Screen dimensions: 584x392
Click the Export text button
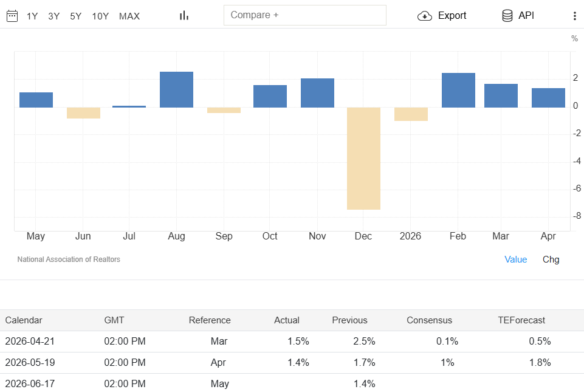tap(452, 16)
